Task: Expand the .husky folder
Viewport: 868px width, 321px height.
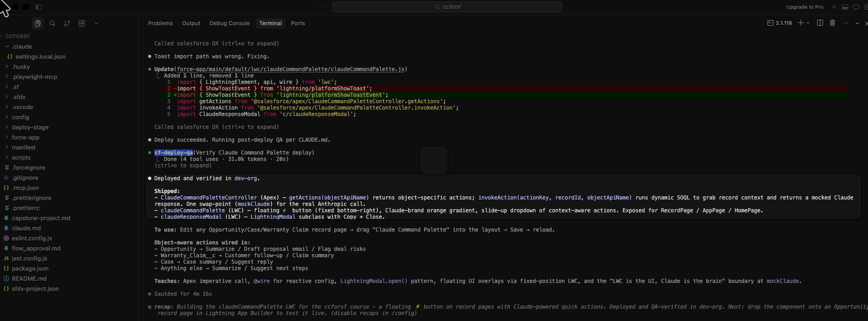Action: (x=21, y=67)
